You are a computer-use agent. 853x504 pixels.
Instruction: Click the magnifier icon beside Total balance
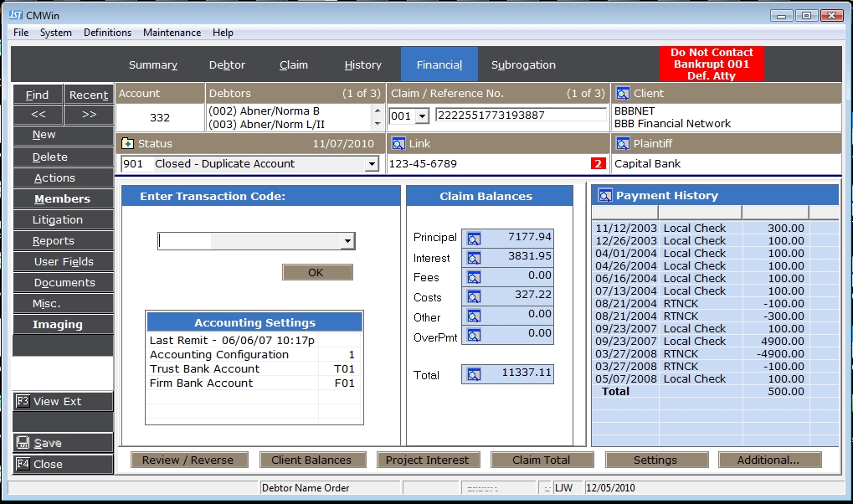tap(474, 375)
